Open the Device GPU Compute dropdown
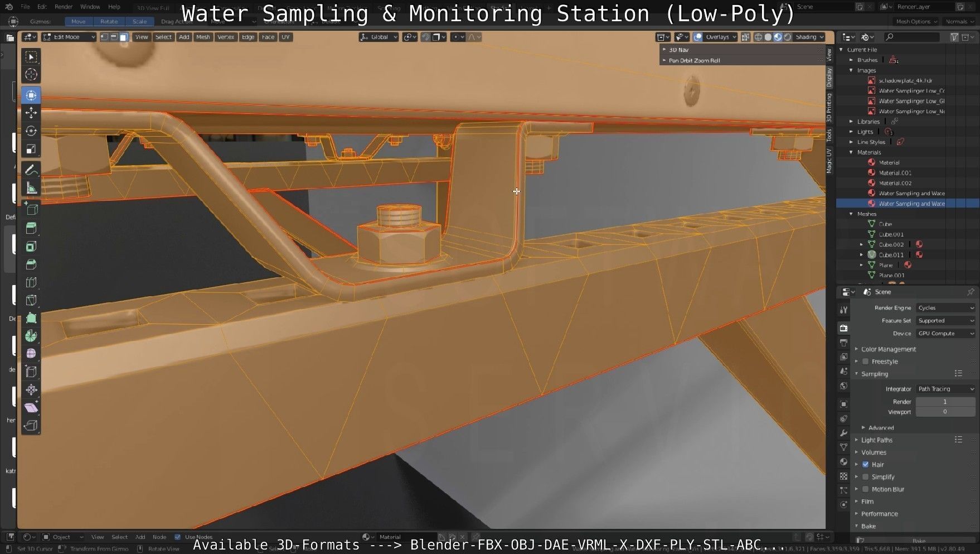This screenshot has height=554, width=980. (x=945, y=334)
